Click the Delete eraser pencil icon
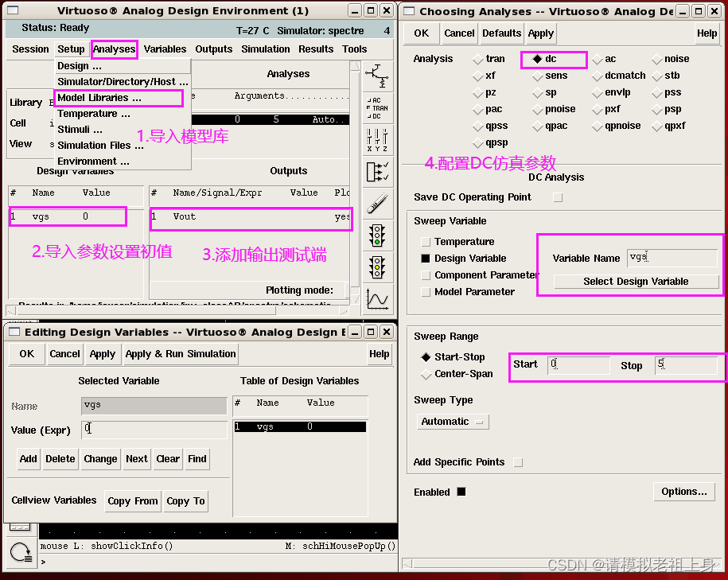The width and height of the screenshot is (728, 580). point(377,204)
